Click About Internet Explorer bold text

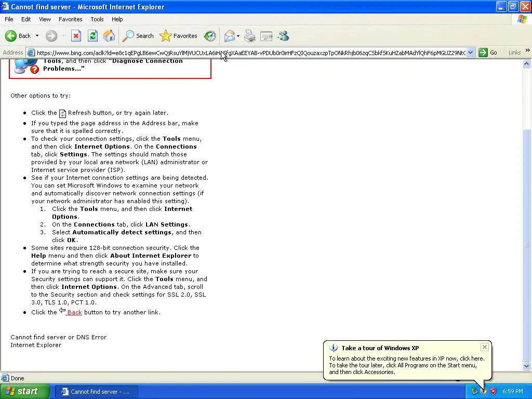tap(151, 256)
